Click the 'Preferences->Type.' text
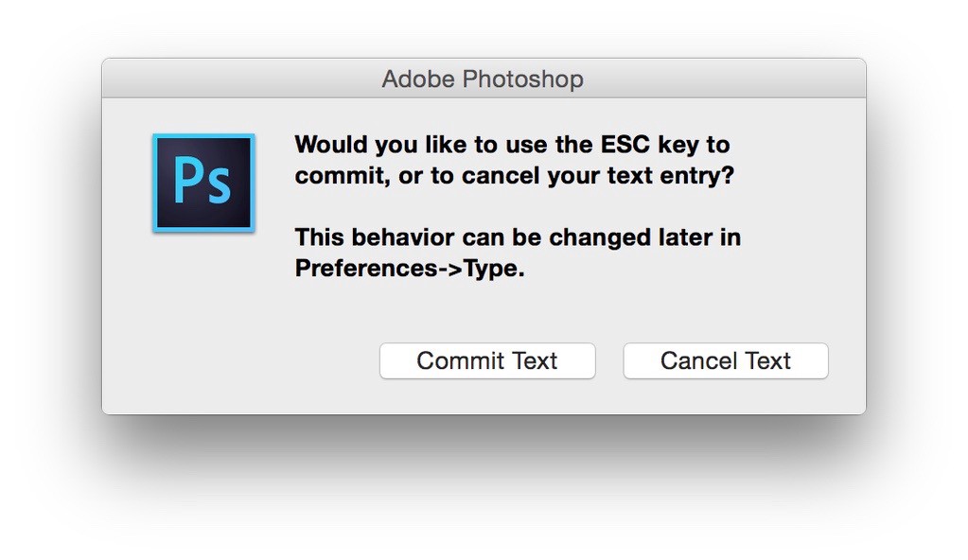The width and height of the screenshot is (968, 560). tap(409, 268)
